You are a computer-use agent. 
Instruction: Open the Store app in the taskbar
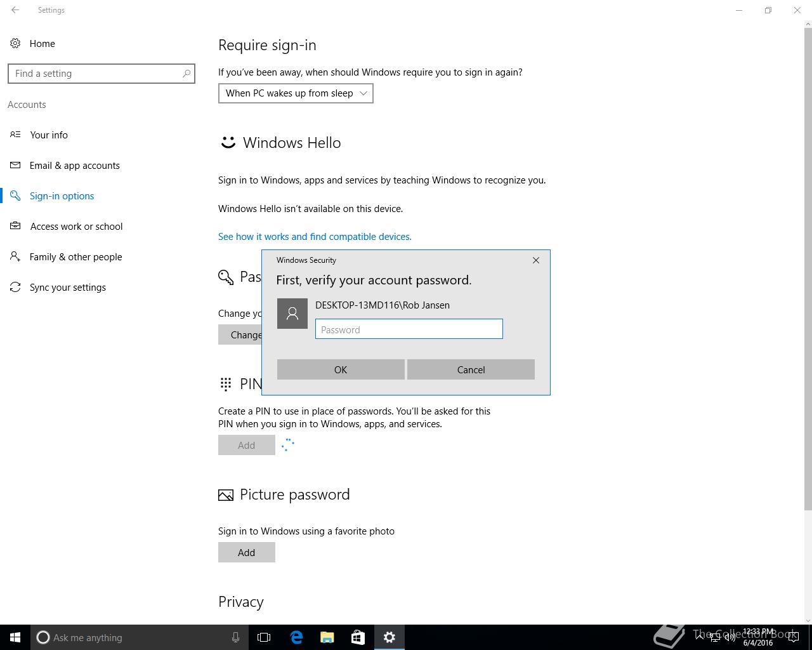358,637
